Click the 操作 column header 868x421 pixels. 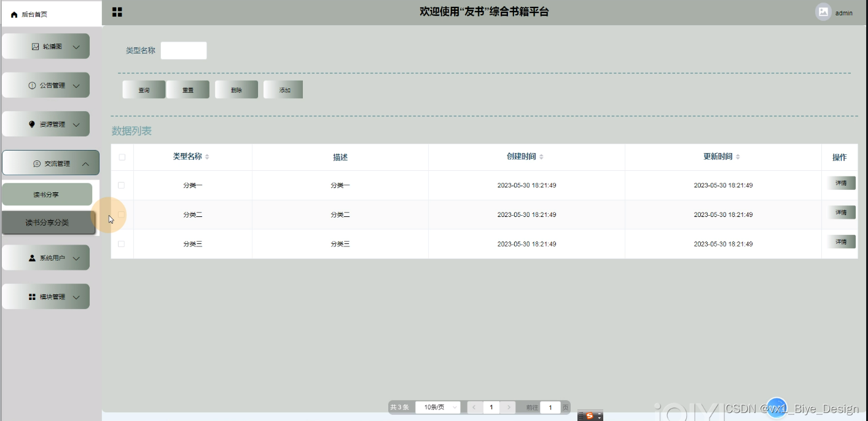point(840,157)
